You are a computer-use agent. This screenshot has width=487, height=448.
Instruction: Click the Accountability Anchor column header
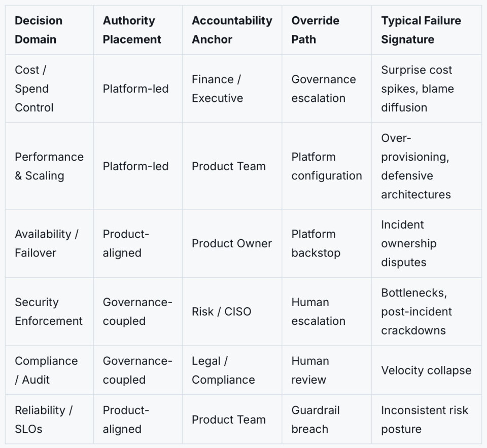click(x=232, y=30)
